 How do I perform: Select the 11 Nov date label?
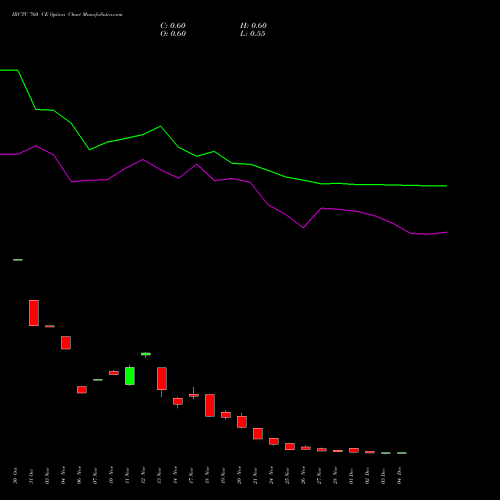click(x=127, y=476)
